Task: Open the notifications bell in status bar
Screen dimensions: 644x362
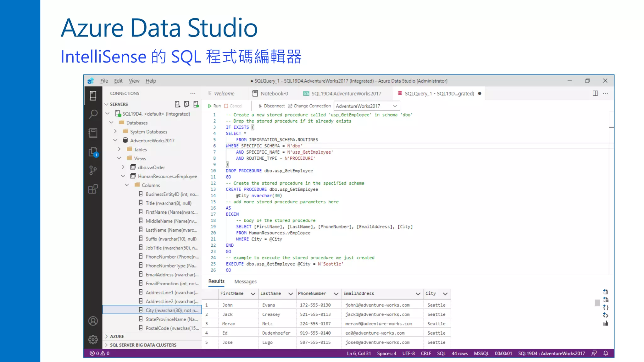Action: [x=606, y=353]
